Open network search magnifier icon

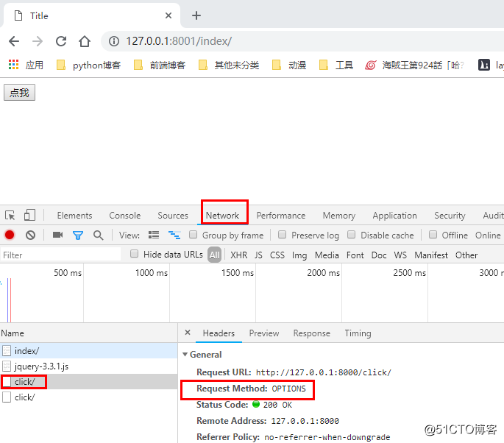[99, 235]
